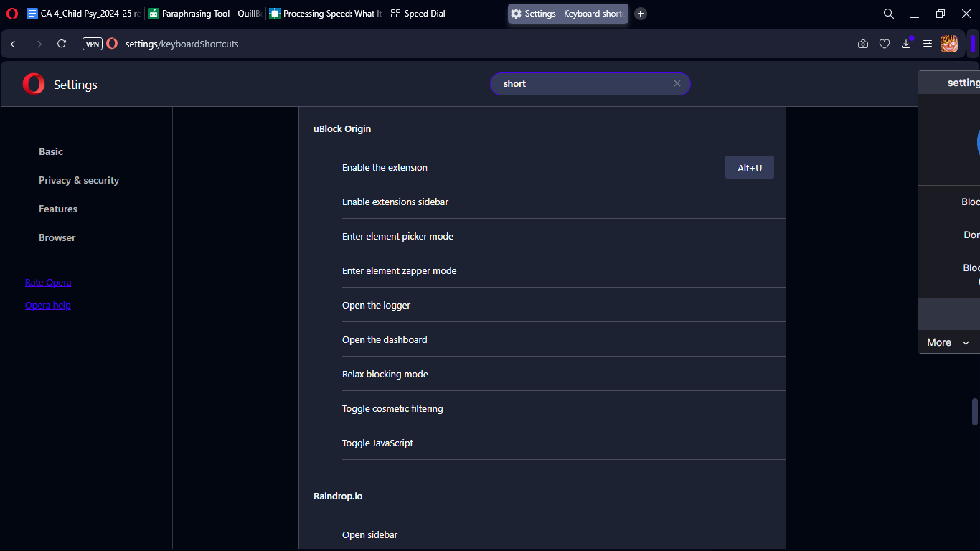This screenshot has height=551, width=980.
Task: Reload the current page
Action: pyautogui.click(x=62, y=44)
